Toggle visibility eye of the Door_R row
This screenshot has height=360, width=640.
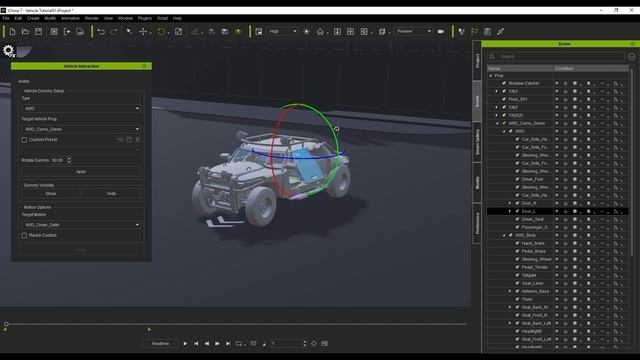[x=557, y=203]
